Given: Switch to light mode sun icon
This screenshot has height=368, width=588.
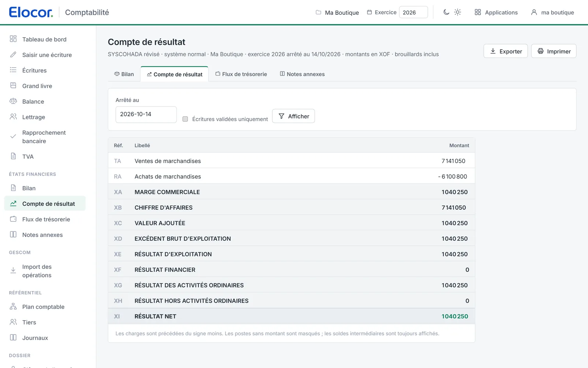Looking at the screenshot, I should tap(458, 12).
